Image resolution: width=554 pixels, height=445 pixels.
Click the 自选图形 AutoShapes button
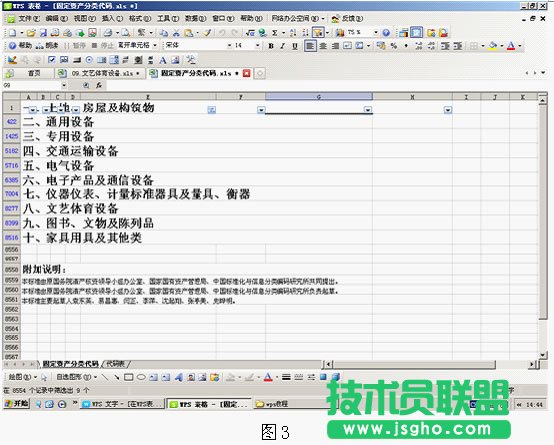point(76,377)
